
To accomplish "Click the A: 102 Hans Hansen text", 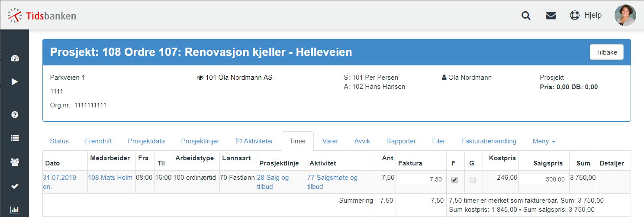I will tap(374, 87).
